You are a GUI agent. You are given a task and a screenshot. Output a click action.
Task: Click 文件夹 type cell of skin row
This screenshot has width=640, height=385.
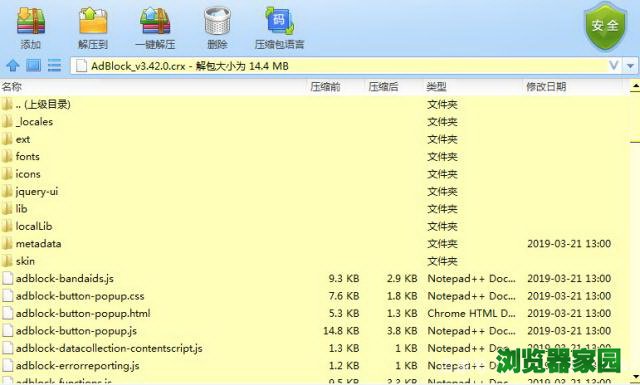(442, 261)
